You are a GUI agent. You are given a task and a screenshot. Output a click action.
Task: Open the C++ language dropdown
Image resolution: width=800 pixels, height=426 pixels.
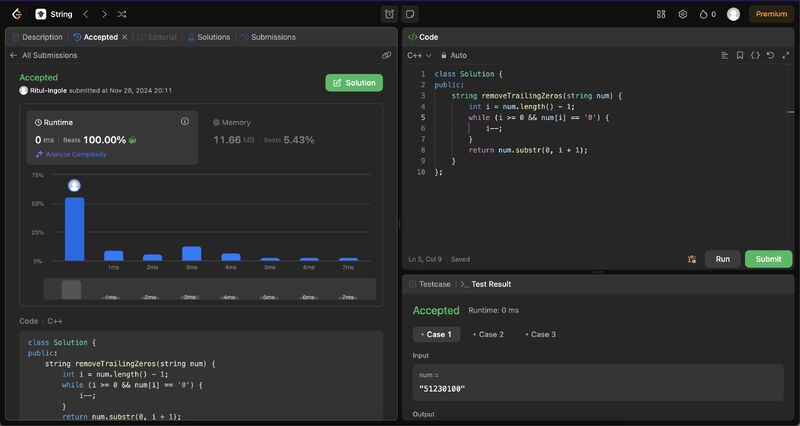420,56
